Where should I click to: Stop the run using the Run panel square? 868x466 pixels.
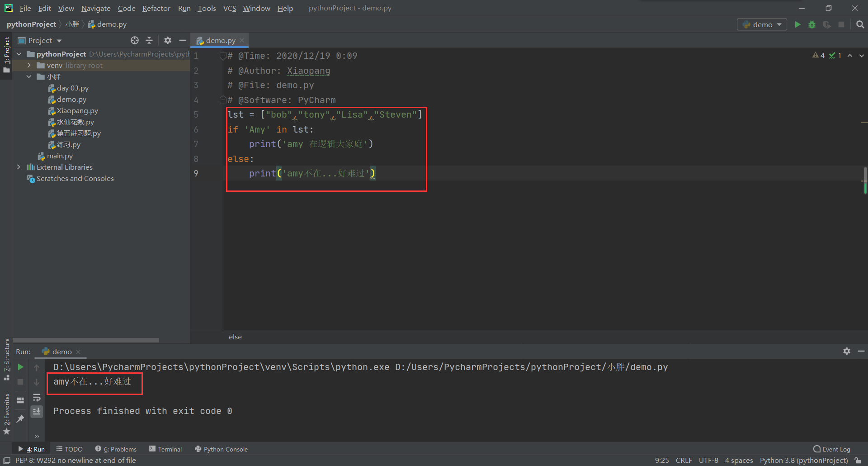[20, 382]
